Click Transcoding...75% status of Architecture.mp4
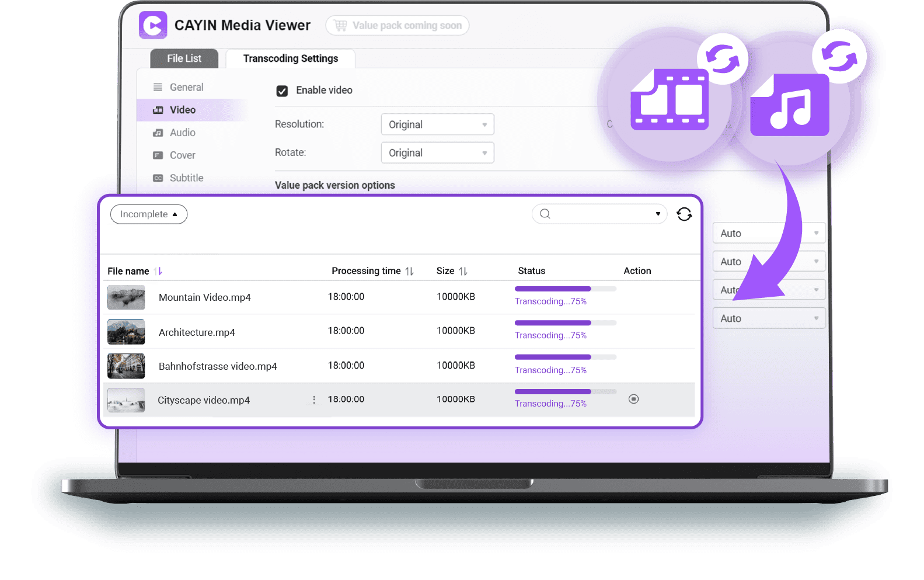The width and height of the screenshot is (924, 580). point(550,335)
